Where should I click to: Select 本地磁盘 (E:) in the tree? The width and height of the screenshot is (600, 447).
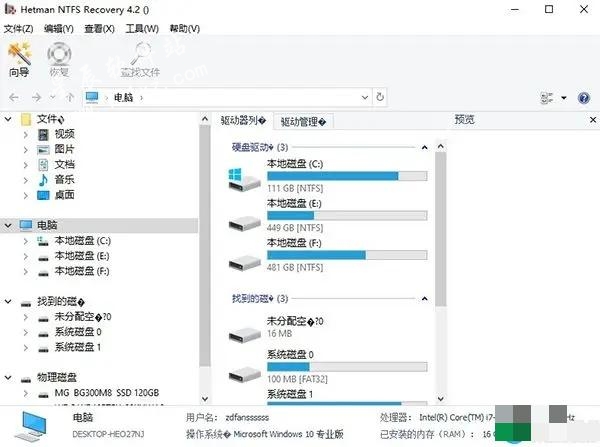pyautogui.click(x=82, y=256)
